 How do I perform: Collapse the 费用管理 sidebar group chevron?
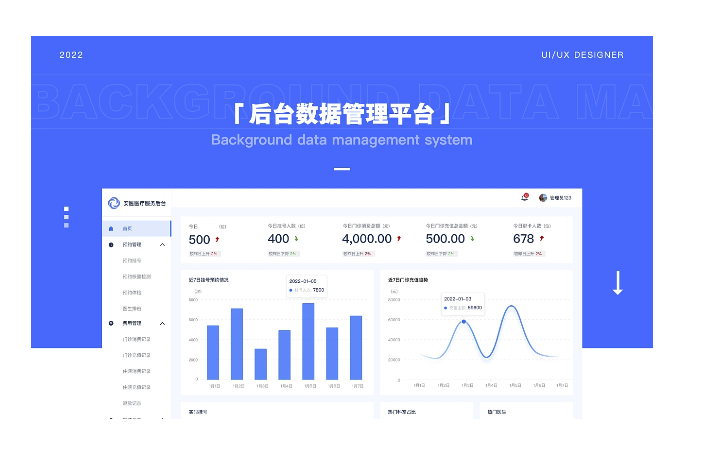[163, 324]
